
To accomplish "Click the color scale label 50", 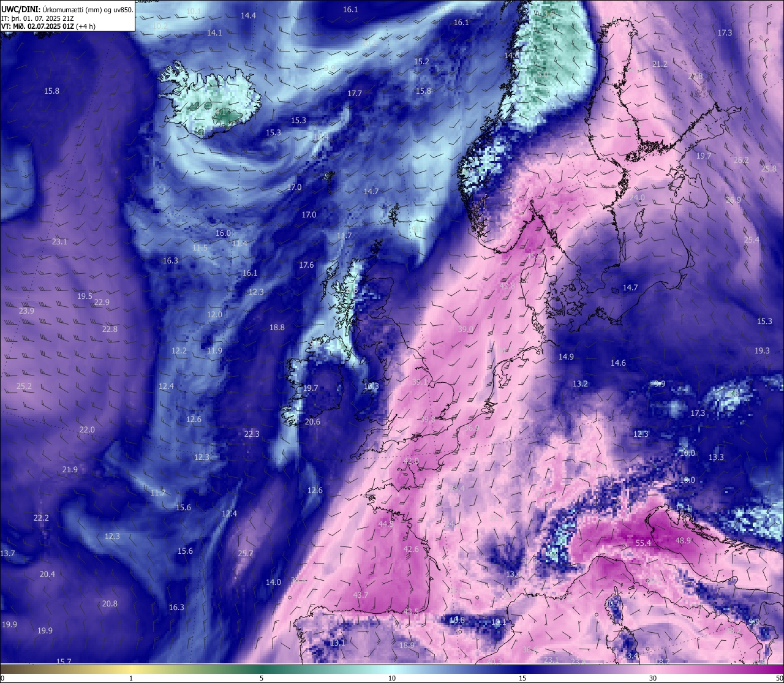I will tap(779, 678).
